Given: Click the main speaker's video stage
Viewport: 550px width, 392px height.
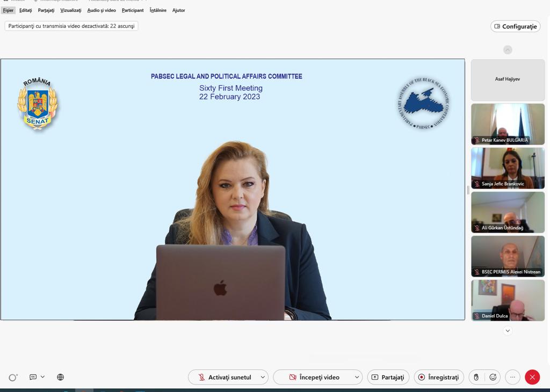Looking at the screenshot, I should point(233,190).
